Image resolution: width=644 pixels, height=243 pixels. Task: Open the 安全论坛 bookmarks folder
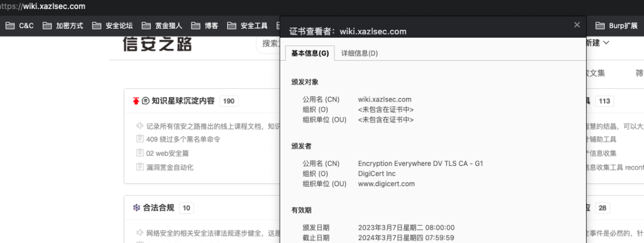pos(112,26)
